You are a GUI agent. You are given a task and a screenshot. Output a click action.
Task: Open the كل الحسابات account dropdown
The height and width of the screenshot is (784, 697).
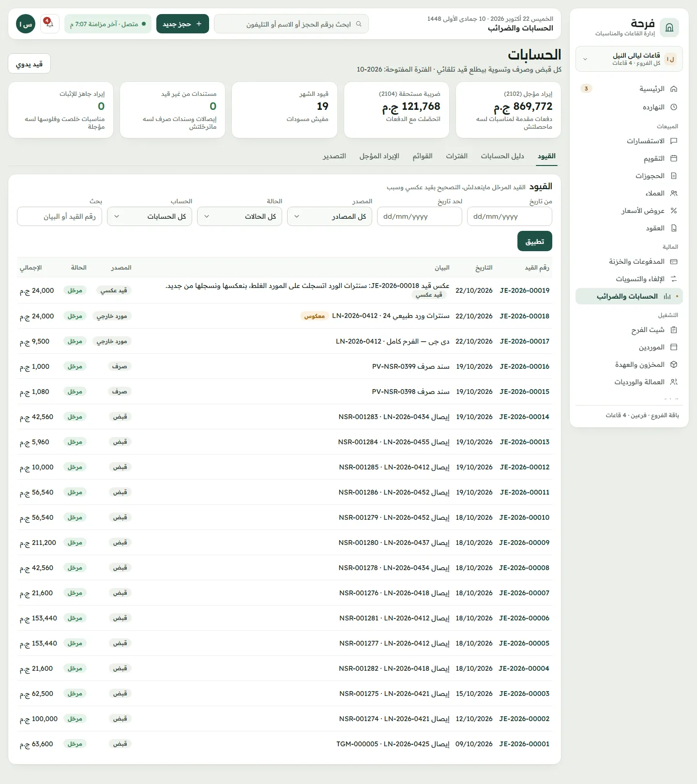(150, 217)
